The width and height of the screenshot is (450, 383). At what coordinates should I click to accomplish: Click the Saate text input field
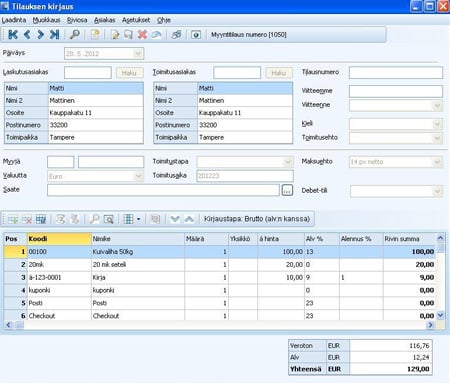[163, 190]
